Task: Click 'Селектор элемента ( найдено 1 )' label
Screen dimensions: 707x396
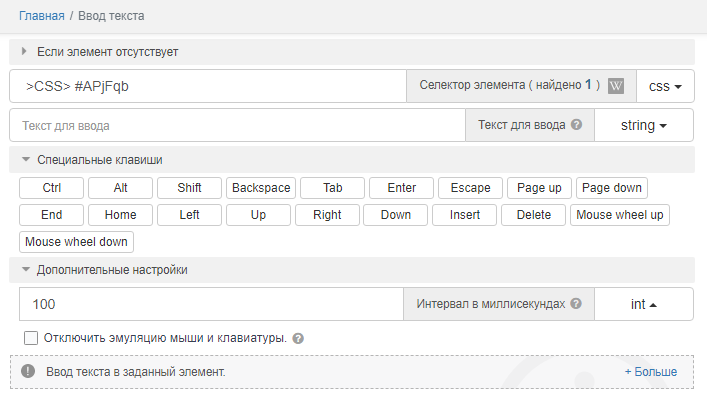Action: pos(510,85)
